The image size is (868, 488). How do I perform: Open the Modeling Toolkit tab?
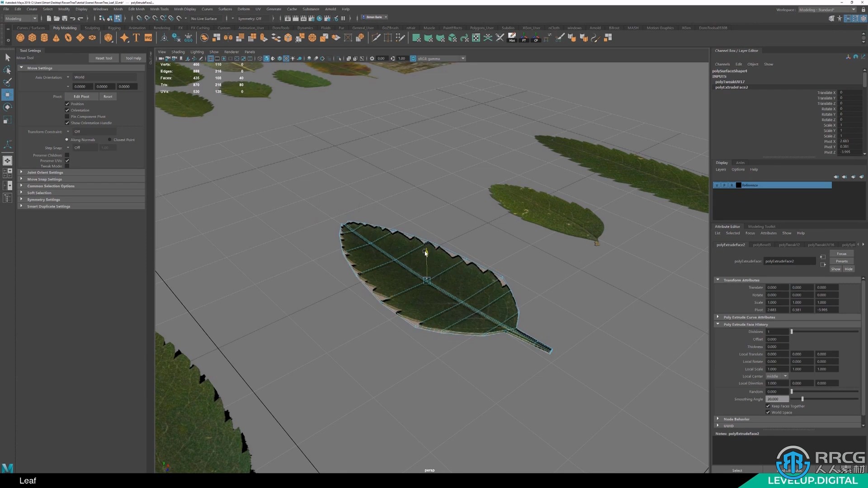[x=761, y=227]
